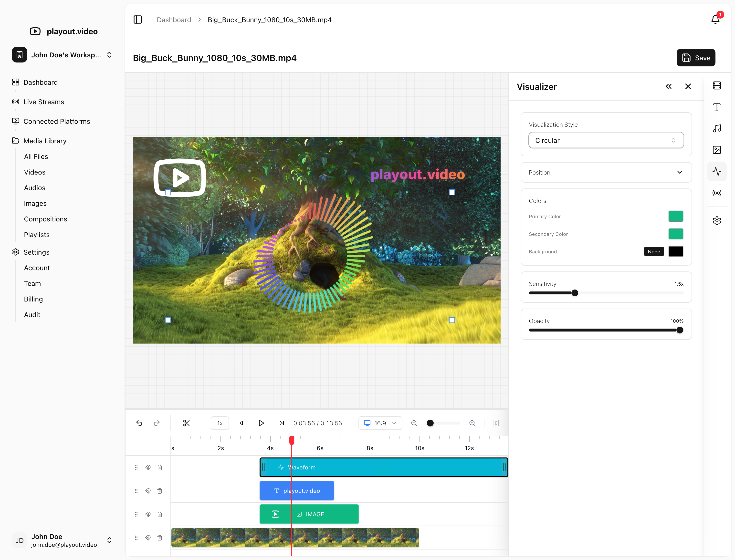
Task: Go to Compositions in Media Library
Action: tap(45, 219)
